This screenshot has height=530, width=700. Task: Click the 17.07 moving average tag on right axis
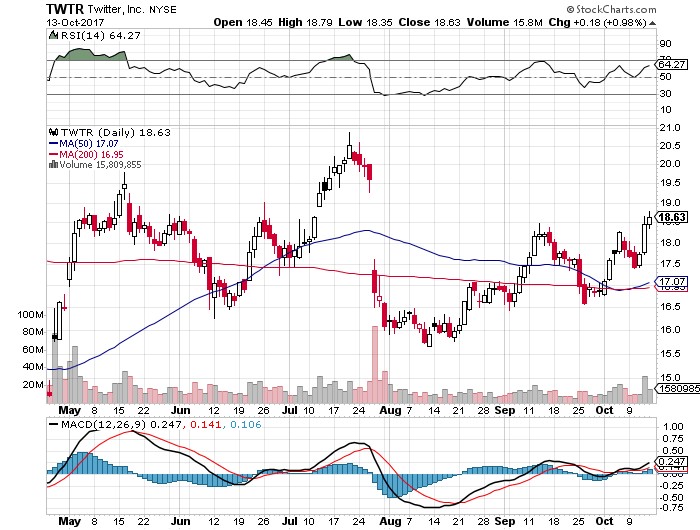[672, 282]
